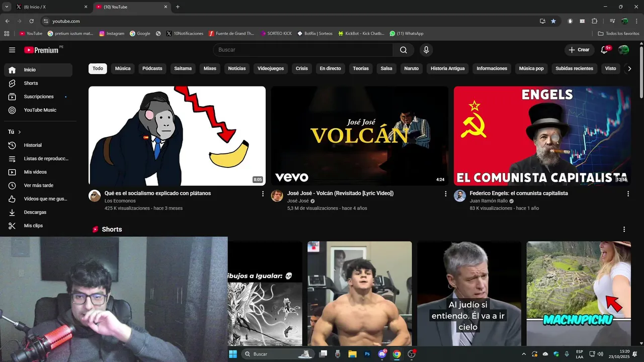Screen dimensions: 644x362
Task: Select the Pódcasts filter chip
Action: coord(152,68)
